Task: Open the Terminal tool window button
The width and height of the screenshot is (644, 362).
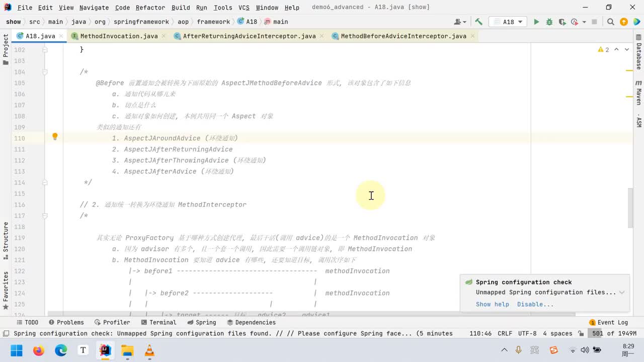Action: click(158, 322)
